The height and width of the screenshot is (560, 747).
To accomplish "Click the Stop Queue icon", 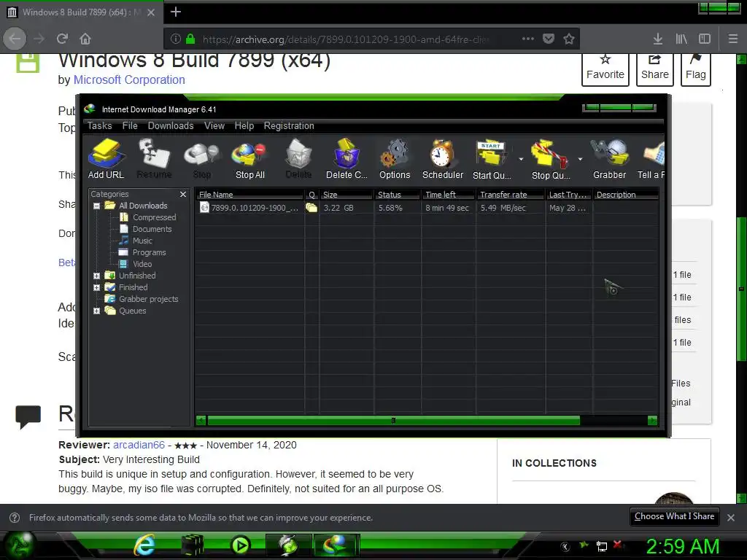I will click(x=550, y=158).
